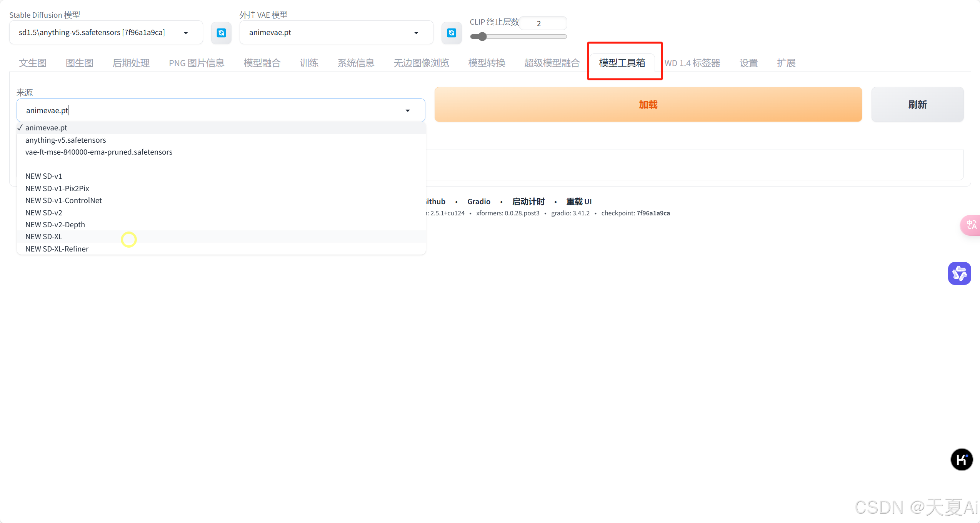This screenshot has height=523, width=980.
Task: Click the 重载 UI link
Action: (579, 202)
